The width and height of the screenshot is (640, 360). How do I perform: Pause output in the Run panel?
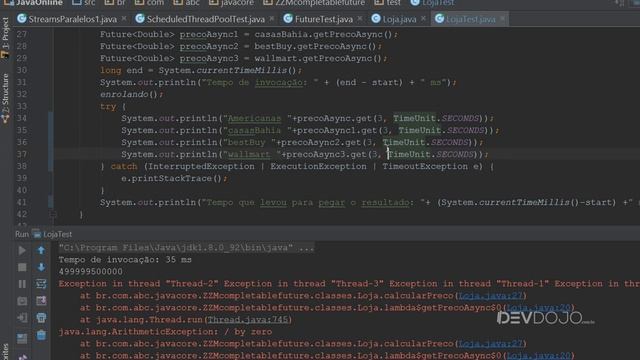pyautogui.click(x=22, y=284)
